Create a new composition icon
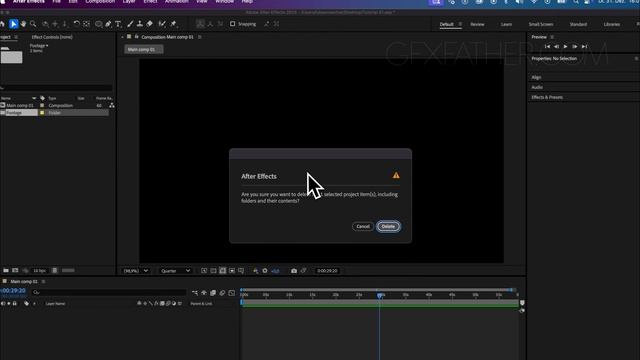 (15, 270)
